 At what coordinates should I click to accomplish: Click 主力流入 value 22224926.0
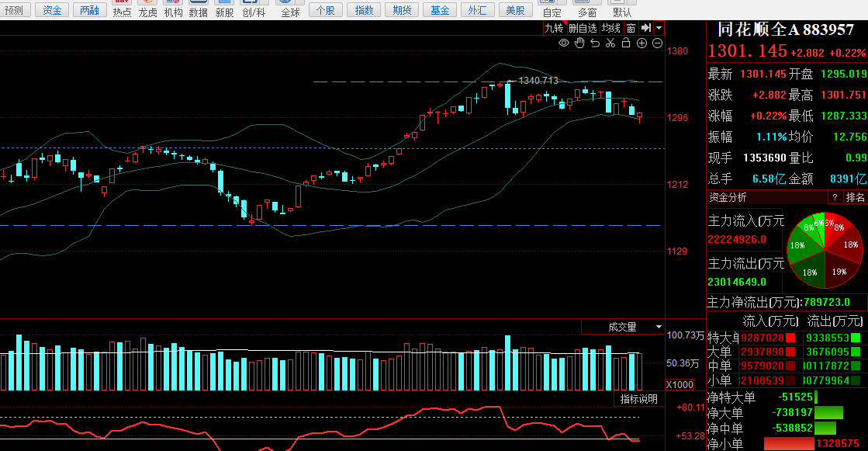pyautogui.click(x=737, y=239)
